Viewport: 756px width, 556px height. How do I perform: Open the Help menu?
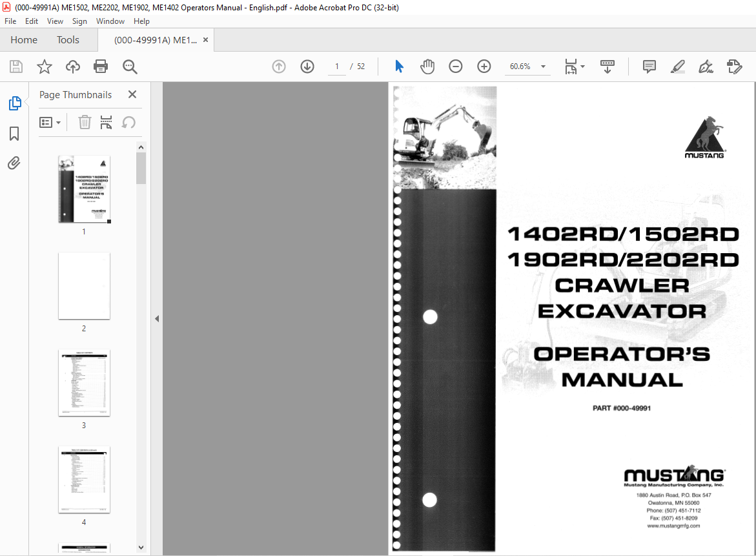point(141,21)
